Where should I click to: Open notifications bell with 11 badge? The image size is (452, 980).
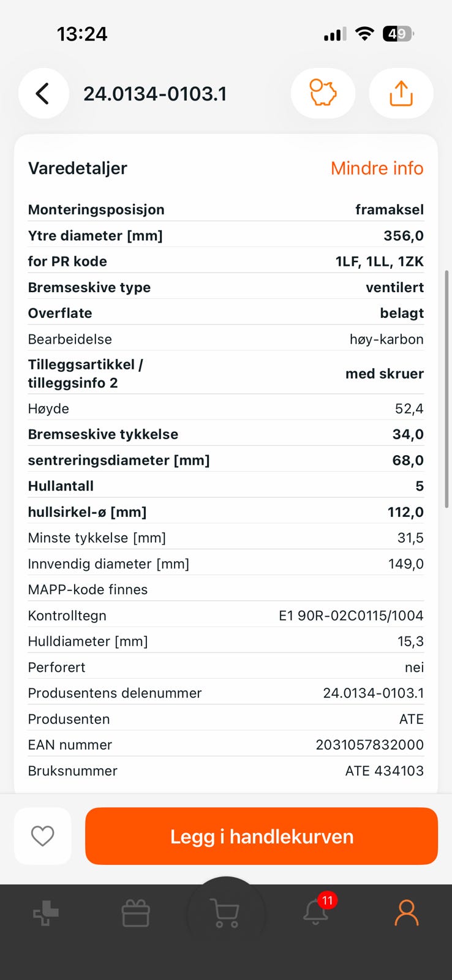[316, 913]
